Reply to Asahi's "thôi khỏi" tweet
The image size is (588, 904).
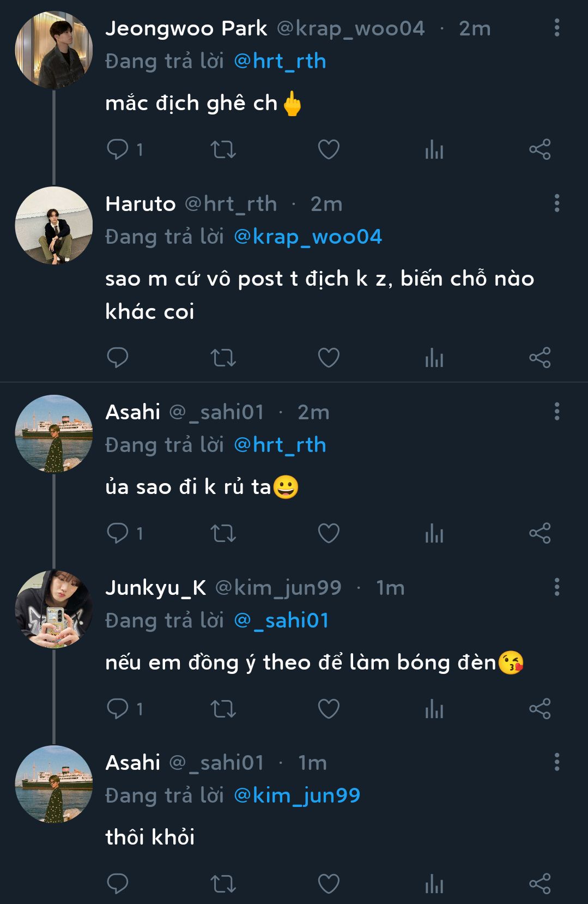point(118,883)
